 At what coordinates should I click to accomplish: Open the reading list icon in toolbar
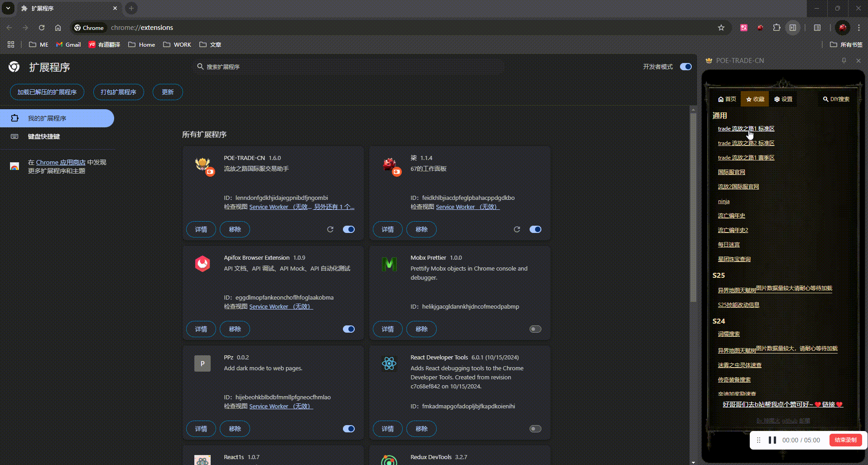click(817, 28)
